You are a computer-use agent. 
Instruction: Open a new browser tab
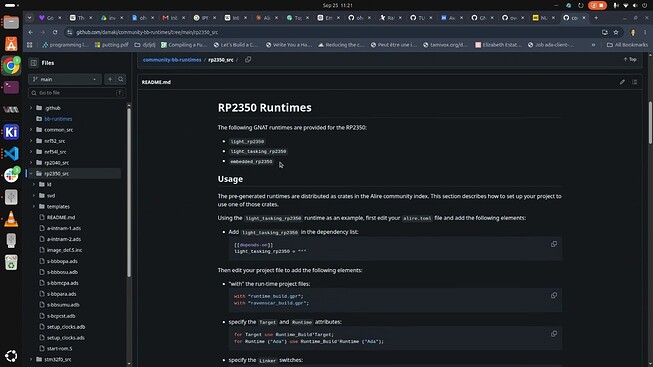click(596, 18)
